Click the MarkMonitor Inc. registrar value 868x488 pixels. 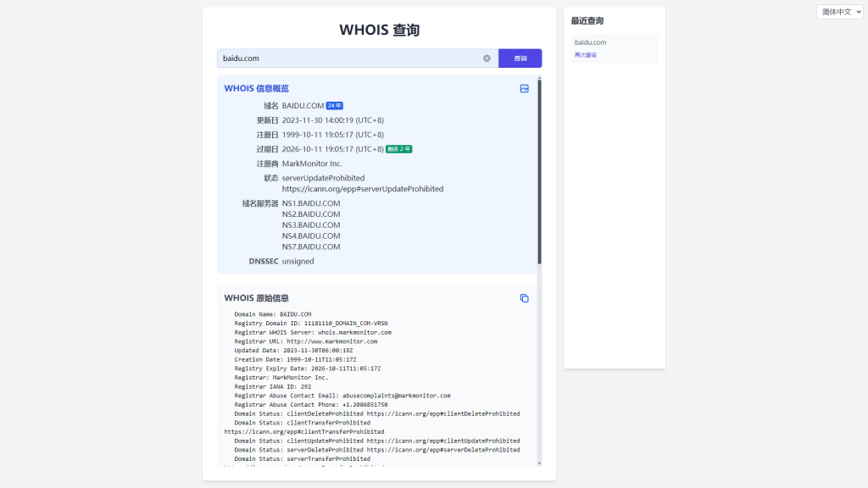[312, 164]
